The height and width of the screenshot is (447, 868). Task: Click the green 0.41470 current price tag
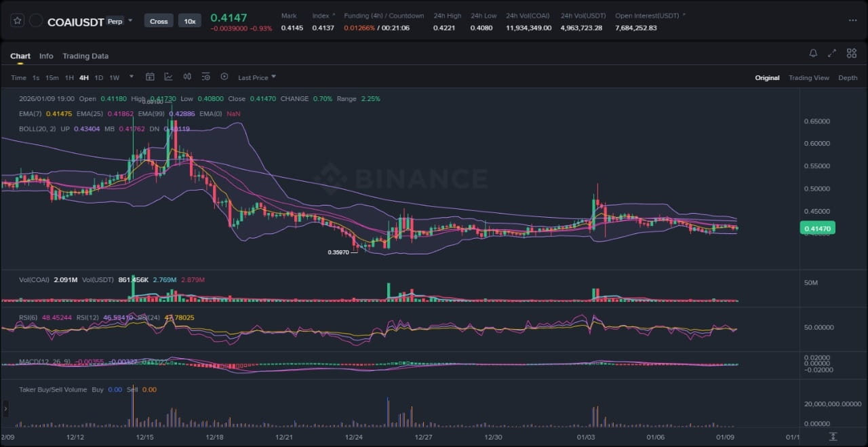819,229
